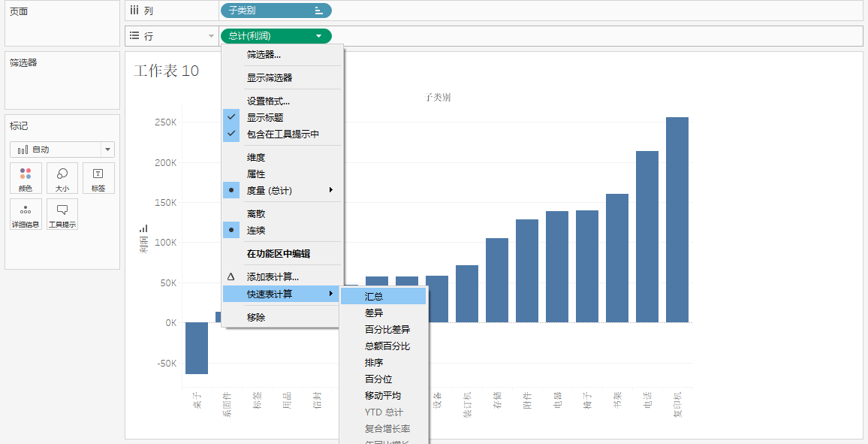Image resolution: width=868 pixels, height=444 pixels.
Task: Expand the 快速表计算 submenu
Action: click(282, 294)
